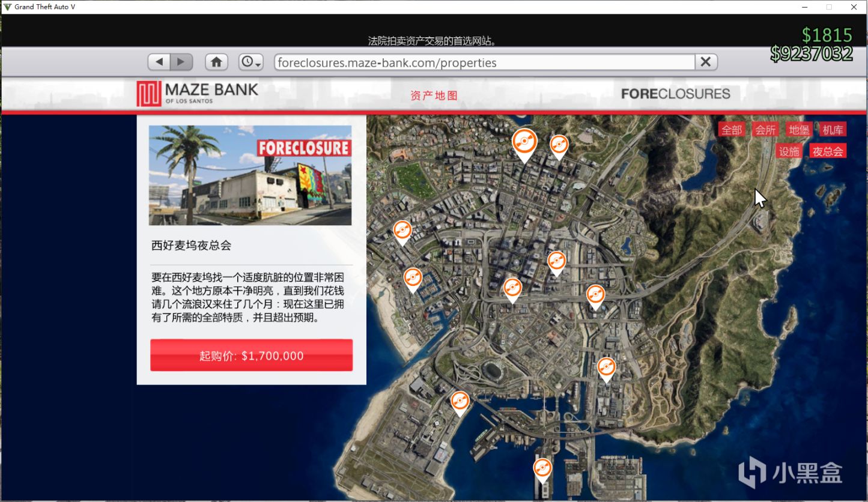The width and height of the screenshot is (868, 502).
Task: Click the 西好麦坞夜总会 property title
Action: (x=191, y=246)
